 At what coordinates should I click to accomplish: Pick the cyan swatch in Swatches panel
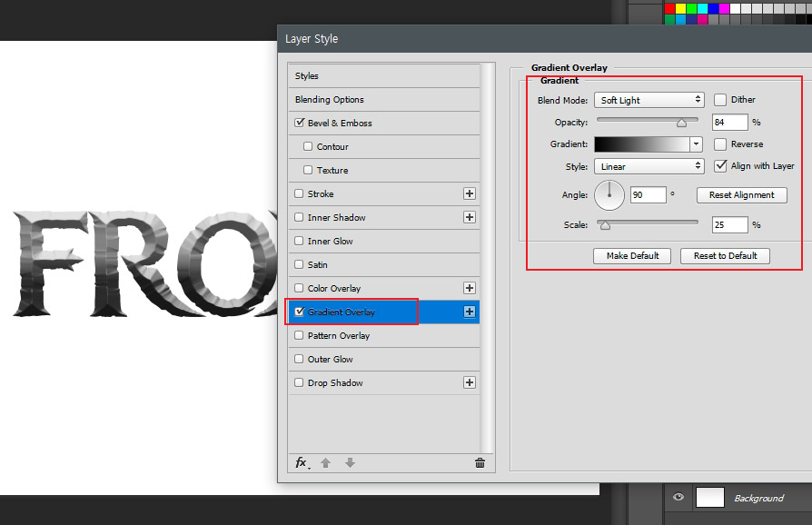pos(702,8)
